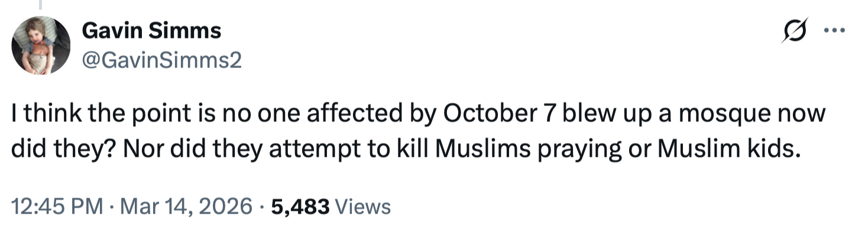Click the Grok slashed-circle icon
Image resolution: width=868 pixels, height=245 pixels.
pyautogui.click(x=793, y=31)
